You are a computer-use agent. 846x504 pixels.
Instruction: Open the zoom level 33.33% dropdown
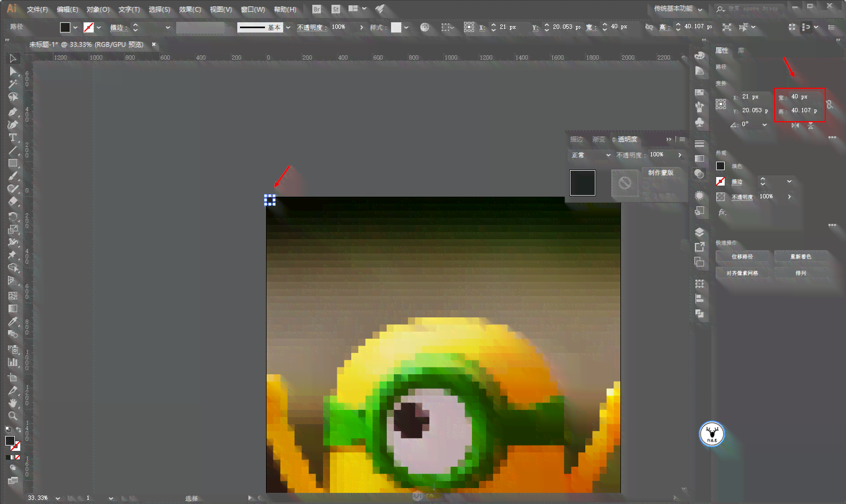57,498
